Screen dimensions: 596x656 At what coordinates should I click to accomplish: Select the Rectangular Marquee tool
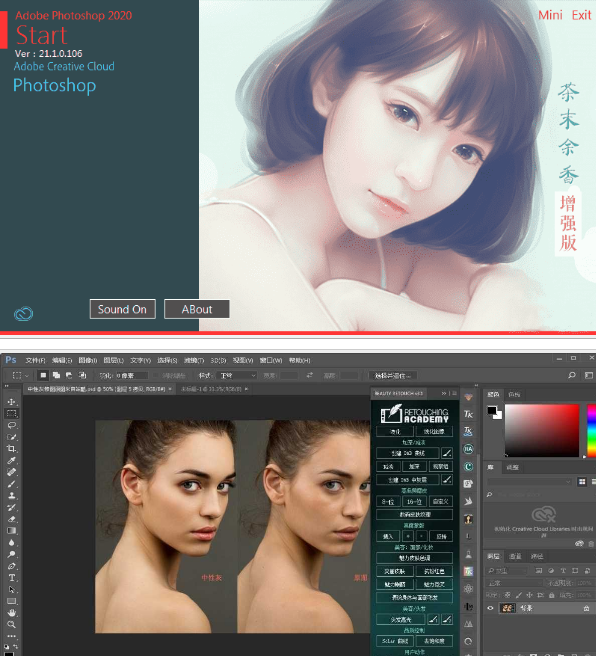tap(11, 414)
